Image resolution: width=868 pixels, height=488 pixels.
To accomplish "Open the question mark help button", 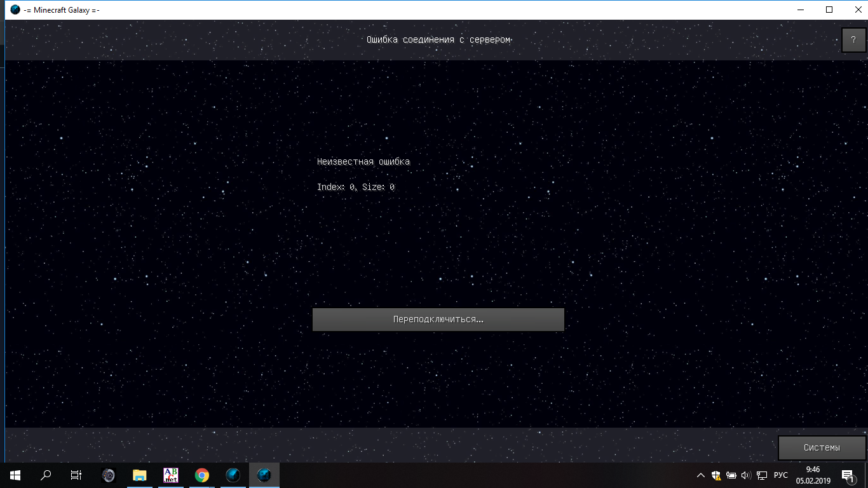I will (x=853, y=40).
